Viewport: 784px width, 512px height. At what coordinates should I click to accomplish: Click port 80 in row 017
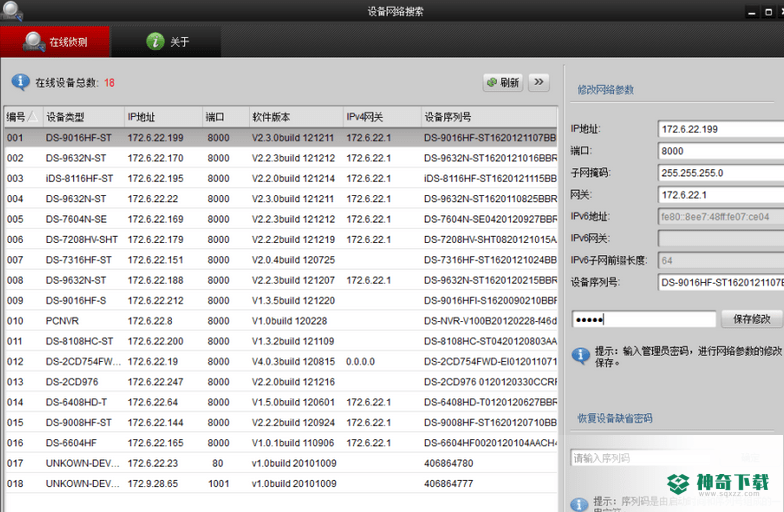pyautogui.click(x=218, y=463)
